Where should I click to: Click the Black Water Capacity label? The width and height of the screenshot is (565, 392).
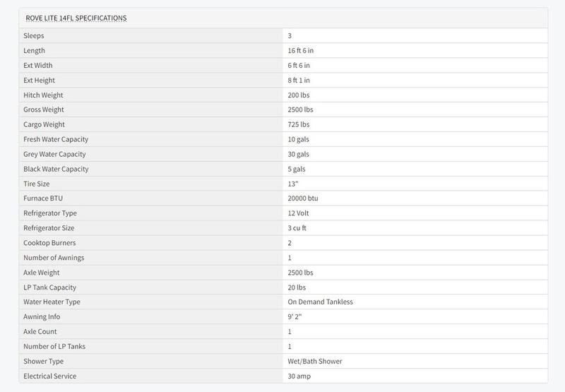(56, 169)
